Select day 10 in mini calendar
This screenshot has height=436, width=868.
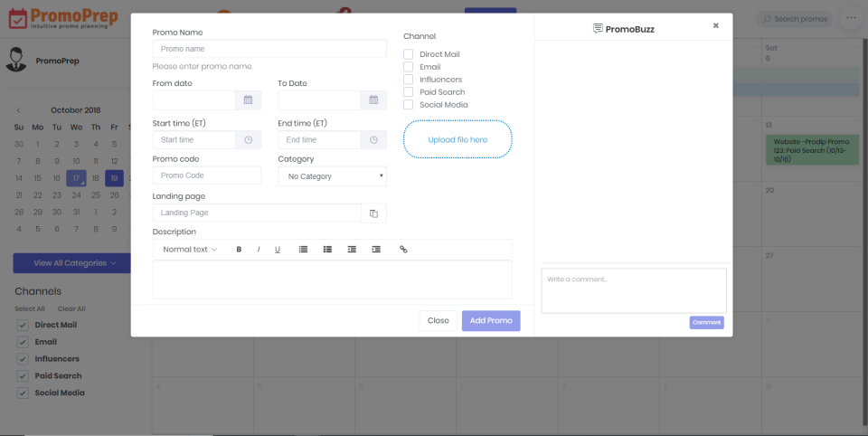pos(76,161)
